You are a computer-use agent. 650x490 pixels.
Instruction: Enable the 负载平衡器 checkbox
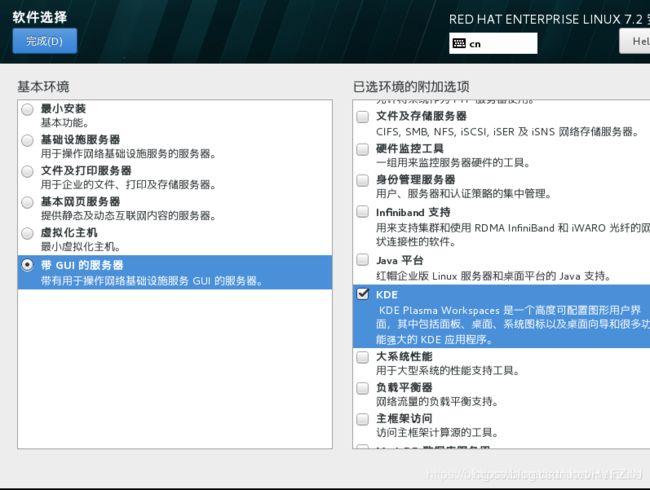pyautogui.click(x=363, y=388)
